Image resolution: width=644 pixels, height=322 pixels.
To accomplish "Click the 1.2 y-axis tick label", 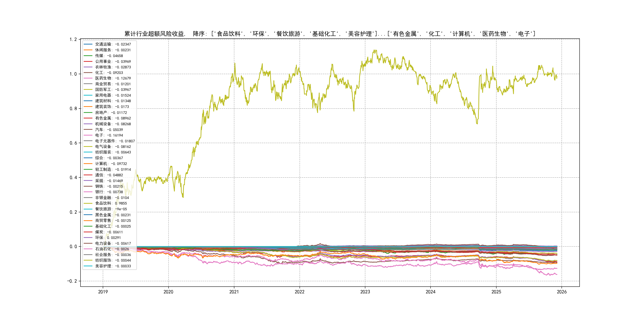I will [73, 40].
